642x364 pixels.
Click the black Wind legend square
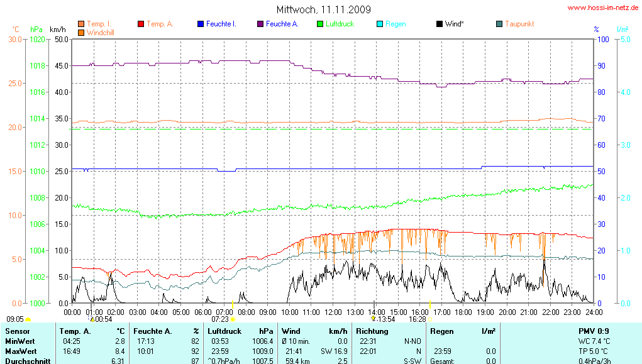[439, 24]
